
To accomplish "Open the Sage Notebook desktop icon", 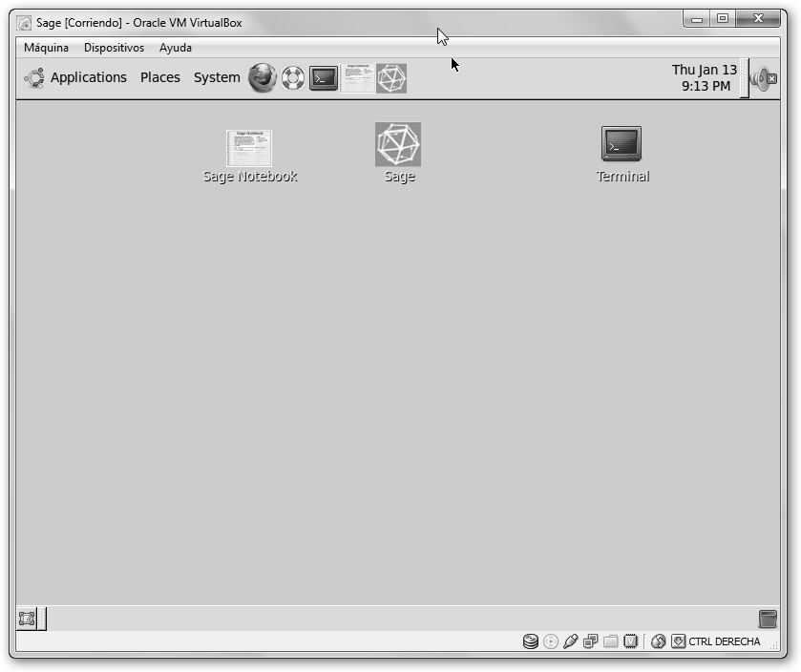I will click(x=249, y=149).
